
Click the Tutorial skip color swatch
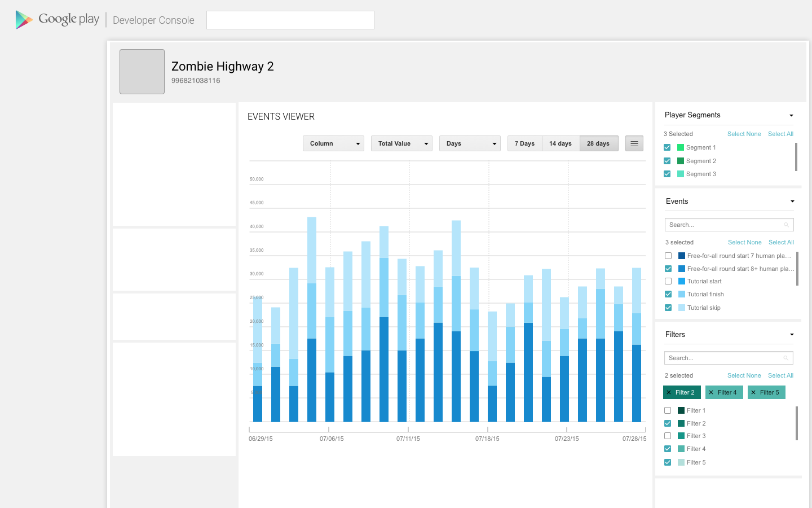pos(682,308)
